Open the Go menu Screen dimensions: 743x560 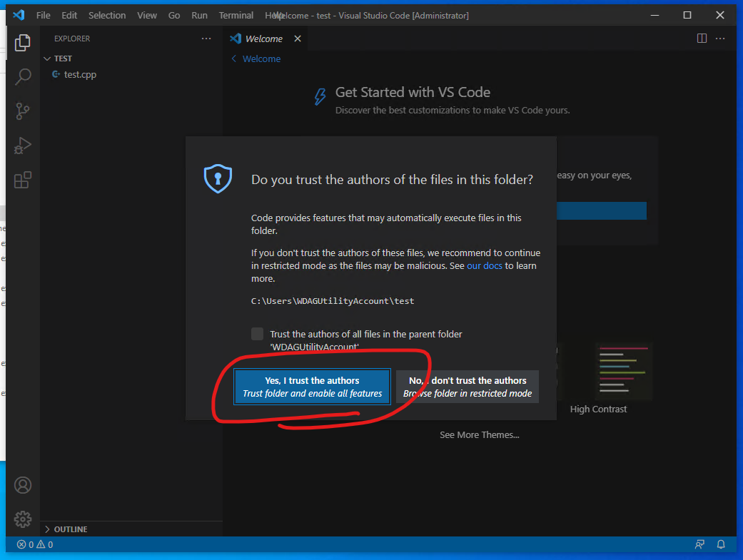tap(174, 15)
